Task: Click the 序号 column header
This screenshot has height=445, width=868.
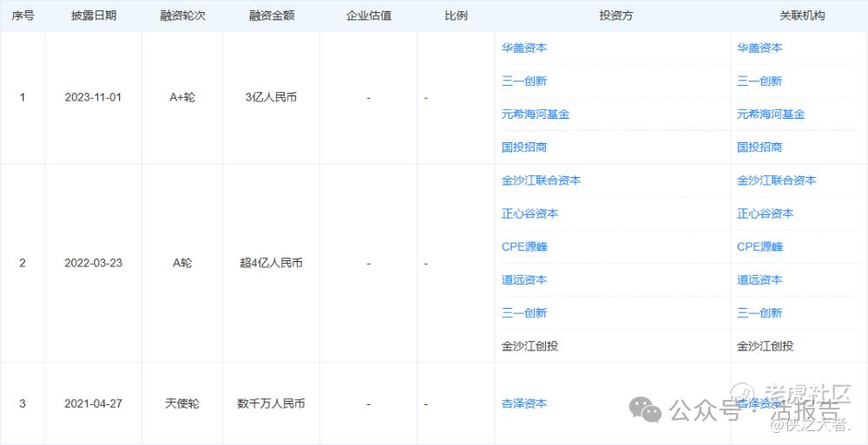Action: pos(23,16)
